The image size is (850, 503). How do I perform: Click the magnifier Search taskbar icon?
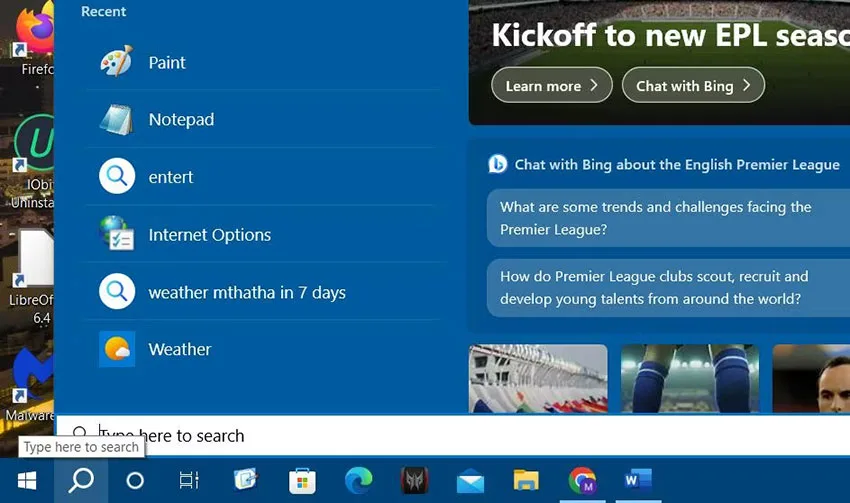click(x=81, y=481)
